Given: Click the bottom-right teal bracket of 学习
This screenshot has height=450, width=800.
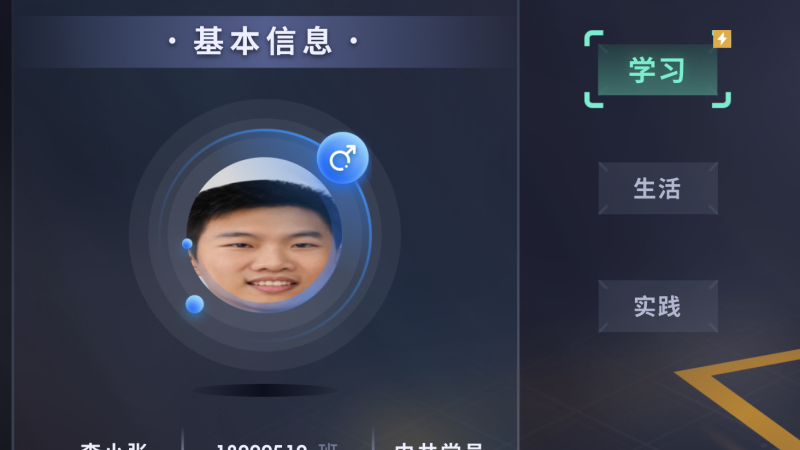Looking at the screenshot, I should [x=721, y=99].
